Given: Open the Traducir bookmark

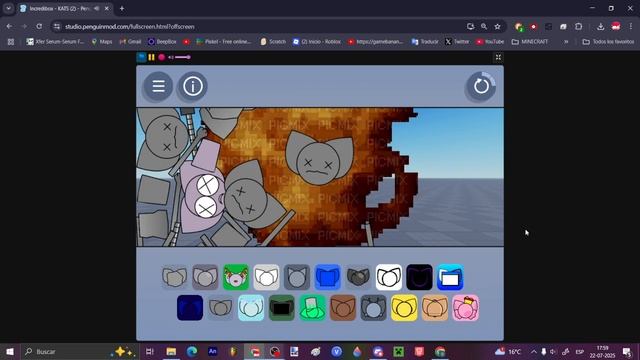Looking at the screenshot, I should click(x=425, y=42).
